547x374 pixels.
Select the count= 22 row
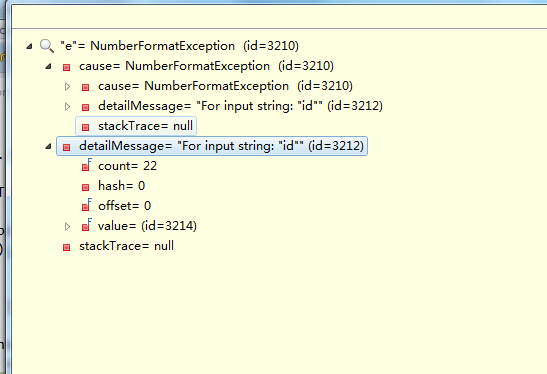(x=127, y=166)
